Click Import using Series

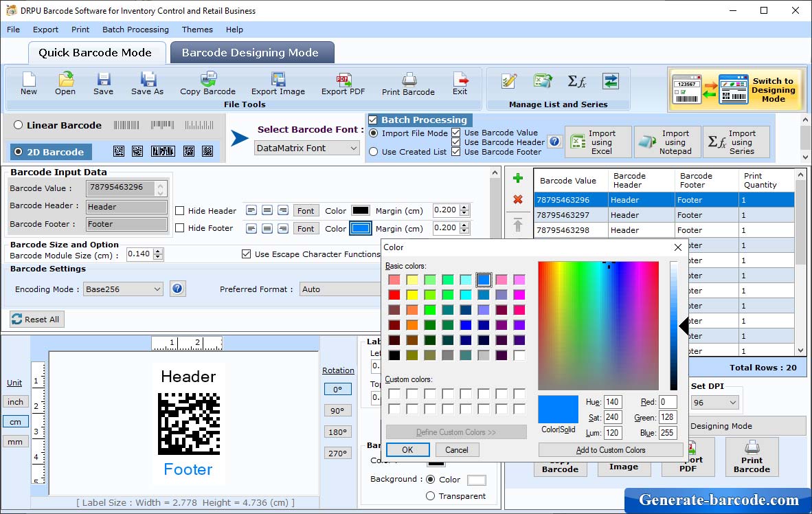tap(736, 142)
